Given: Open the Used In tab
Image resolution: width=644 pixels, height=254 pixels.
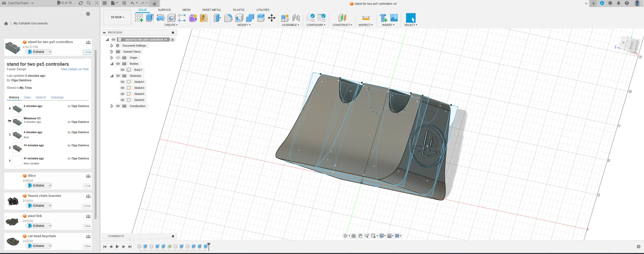Looking at the screenshot, I should coord(41,97).
